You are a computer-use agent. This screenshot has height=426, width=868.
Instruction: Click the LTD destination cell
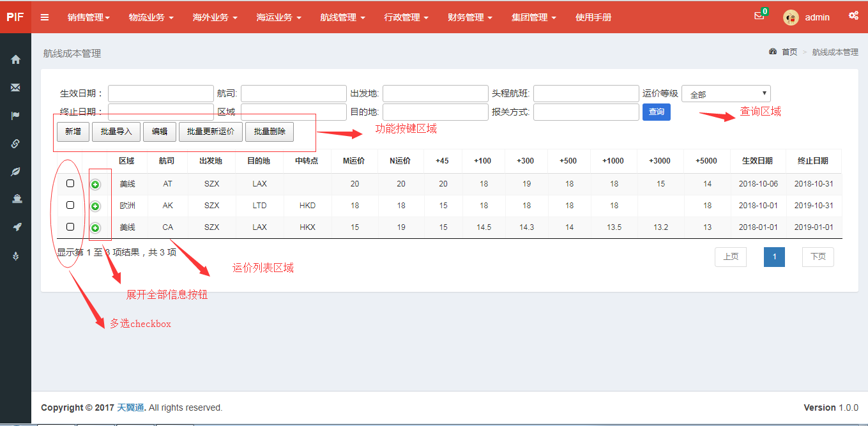(x=259, y=206)
